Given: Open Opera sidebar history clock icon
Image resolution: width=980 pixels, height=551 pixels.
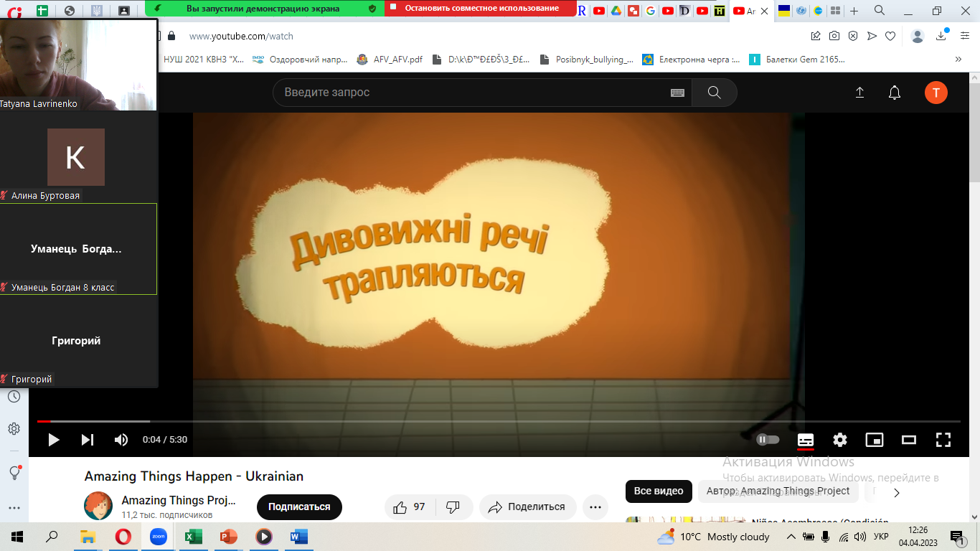Looking at the screenshot, I should [x=14, y=397].
